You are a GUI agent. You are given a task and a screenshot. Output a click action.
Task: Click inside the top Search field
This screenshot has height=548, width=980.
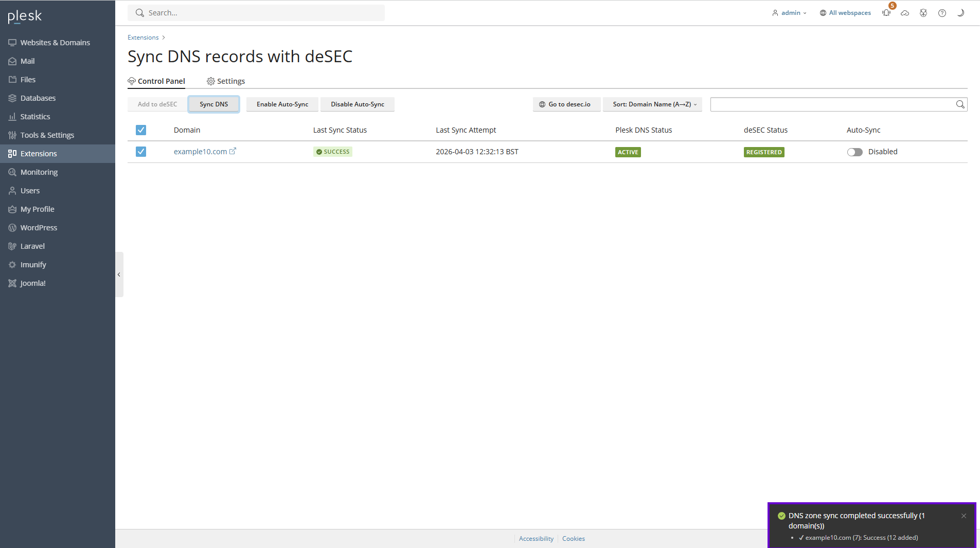[x=256, y=12]
